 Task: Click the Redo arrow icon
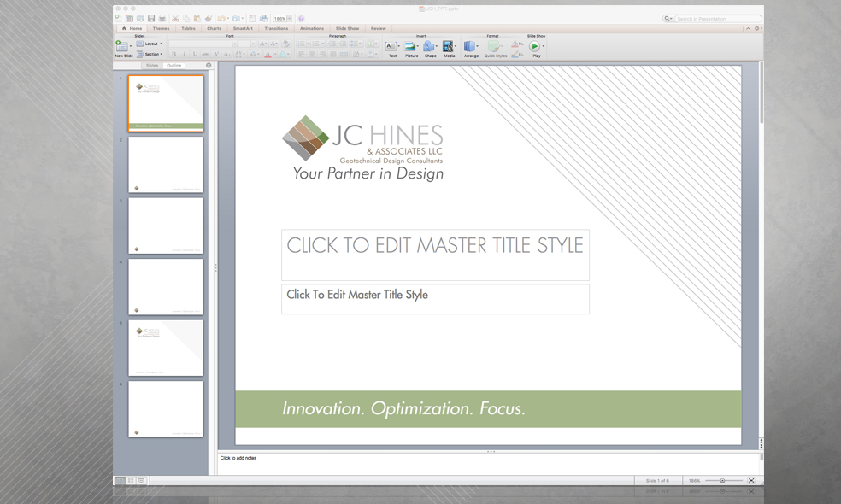click(x=236, y=18)
